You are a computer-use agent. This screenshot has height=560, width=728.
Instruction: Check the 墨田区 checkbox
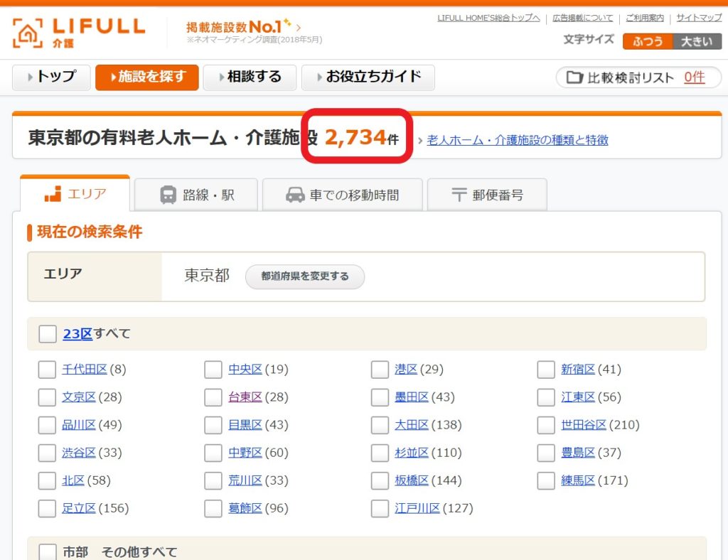click(380, 397)
